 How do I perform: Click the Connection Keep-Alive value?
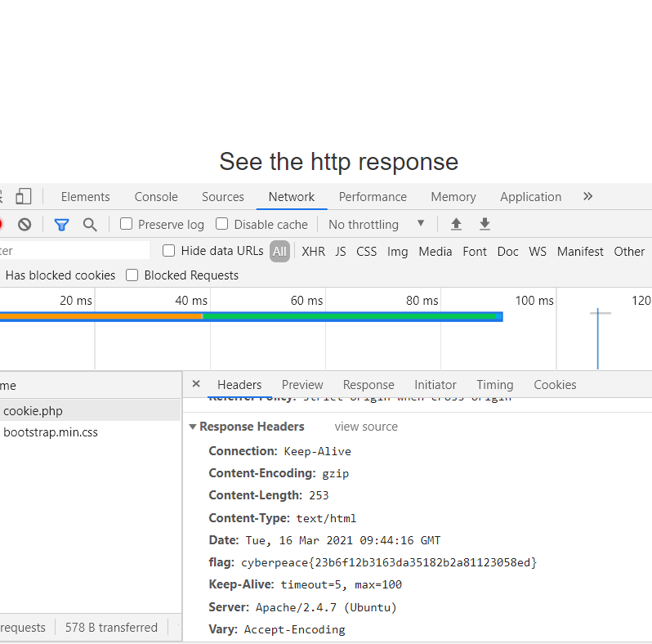pyautogui.click(x=317, y=451)
